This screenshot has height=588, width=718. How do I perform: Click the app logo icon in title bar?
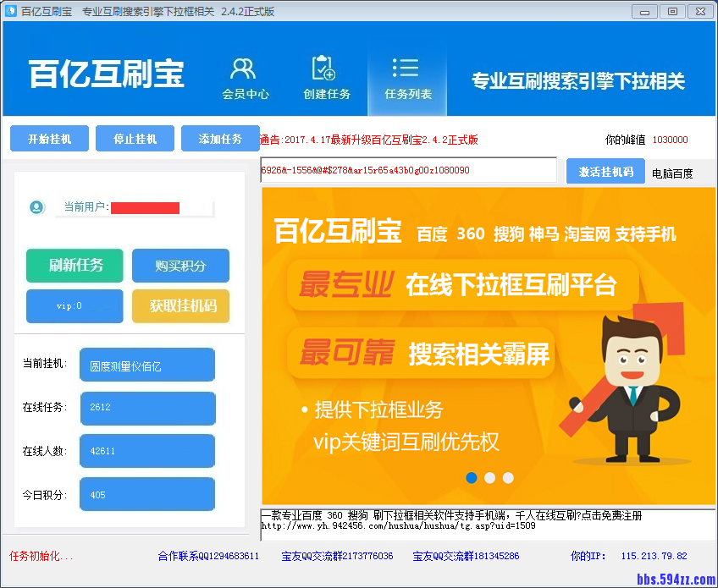tap(10, 11)
